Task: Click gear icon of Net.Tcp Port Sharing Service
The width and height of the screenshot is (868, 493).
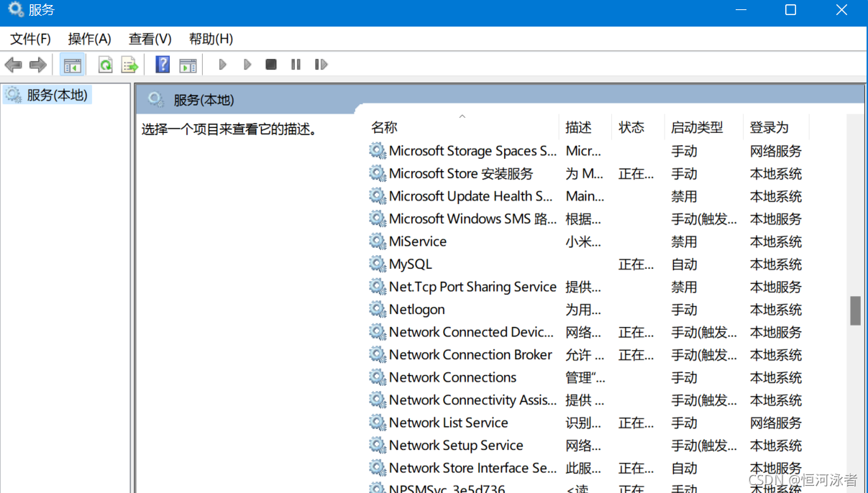Action: [378, 286]
